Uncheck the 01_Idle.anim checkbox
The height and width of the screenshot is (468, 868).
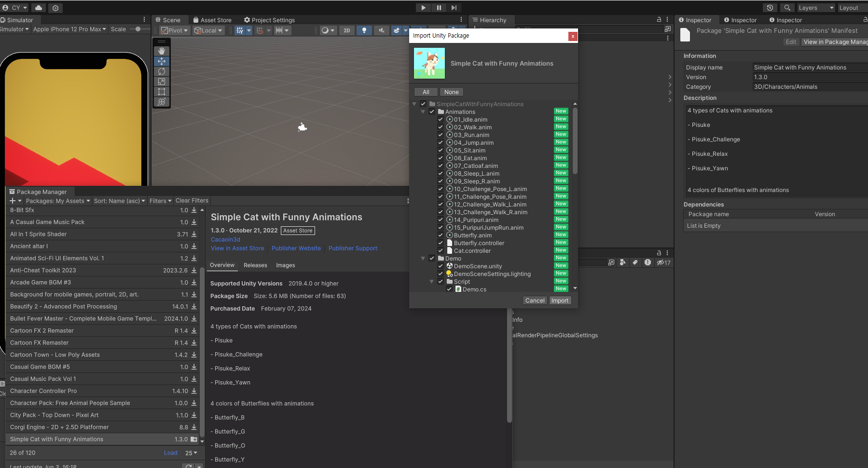coord(441,120)
